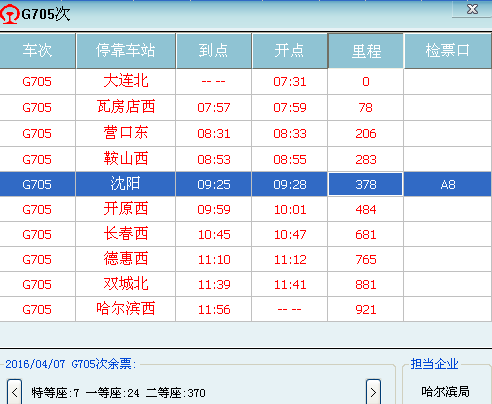Image resolution: width=492 pixels, height=404 pixels.
Task: Select the 瓦房店西 station cell
Action: (x=126, y=107)
